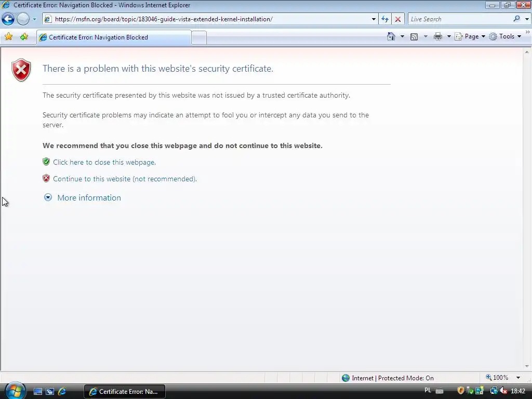Select Certificate Error taskbar button
532x399 pixels.
[x=125, y=392]
